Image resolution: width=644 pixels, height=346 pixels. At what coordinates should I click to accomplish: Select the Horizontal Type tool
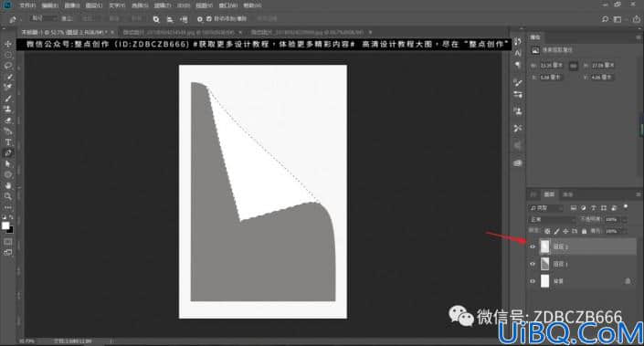(x=8, y=142)
